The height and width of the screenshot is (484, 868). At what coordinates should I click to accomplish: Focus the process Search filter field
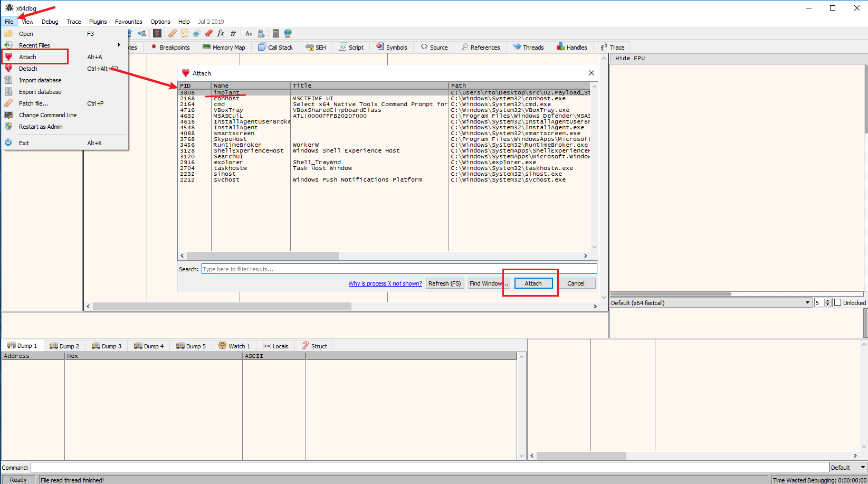pos(399,269)
